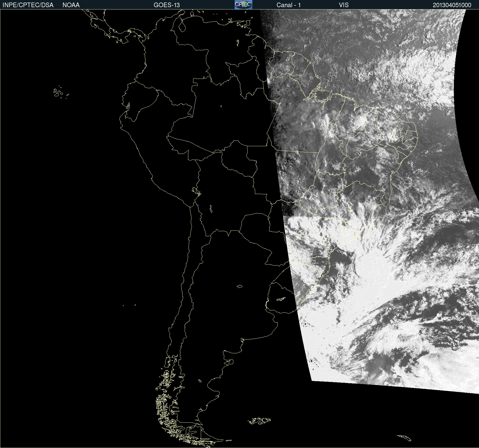The width and height of the screenshot is (479, 448).
Task: Click the Canal - 1 label
Action: [x=289, y=5]
